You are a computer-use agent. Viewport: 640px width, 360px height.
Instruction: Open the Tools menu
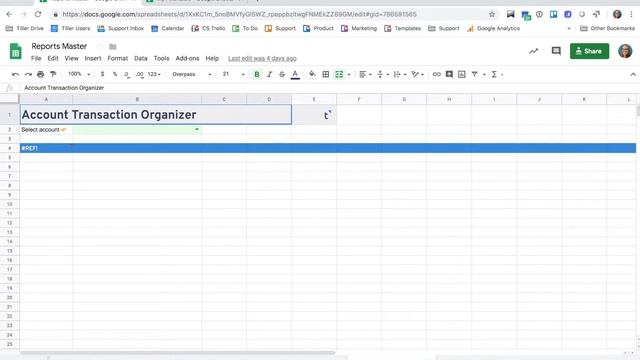click(162, 58)
